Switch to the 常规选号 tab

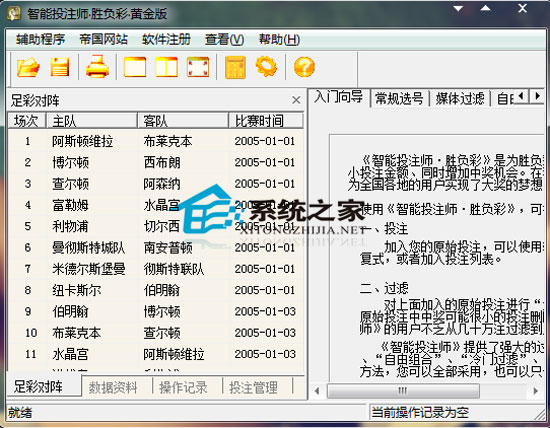coord(399,99)
